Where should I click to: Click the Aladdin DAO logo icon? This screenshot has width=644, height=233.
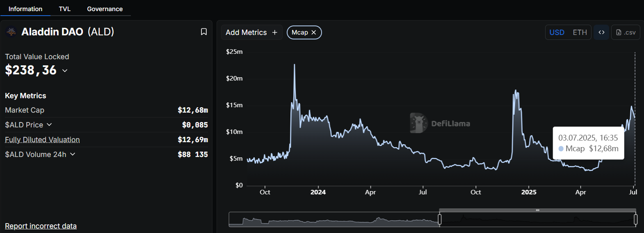pyautogui.click(x=11, y=32)
